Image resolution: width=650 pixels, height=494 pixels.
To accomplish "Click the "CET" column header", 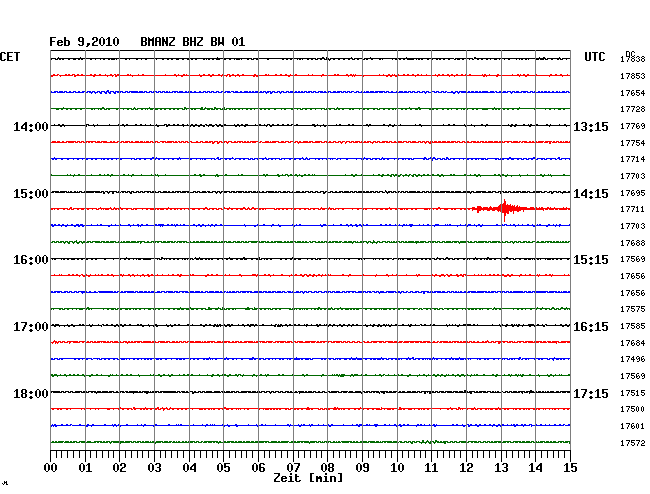I will pos(10,57).
